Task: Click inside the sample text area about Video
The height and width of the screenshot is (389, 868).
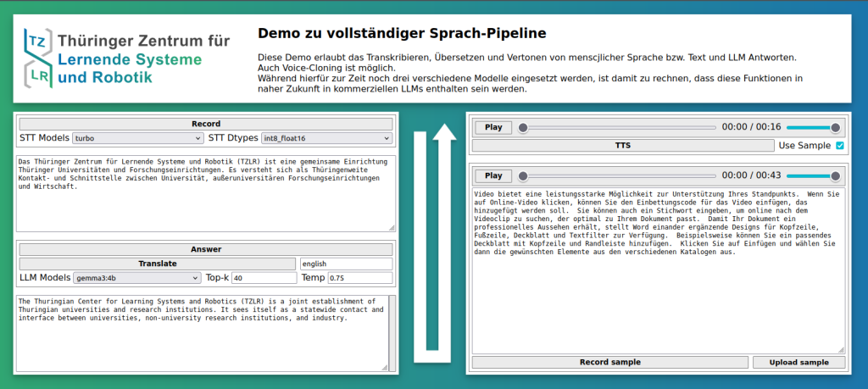Action: point(659,271)
